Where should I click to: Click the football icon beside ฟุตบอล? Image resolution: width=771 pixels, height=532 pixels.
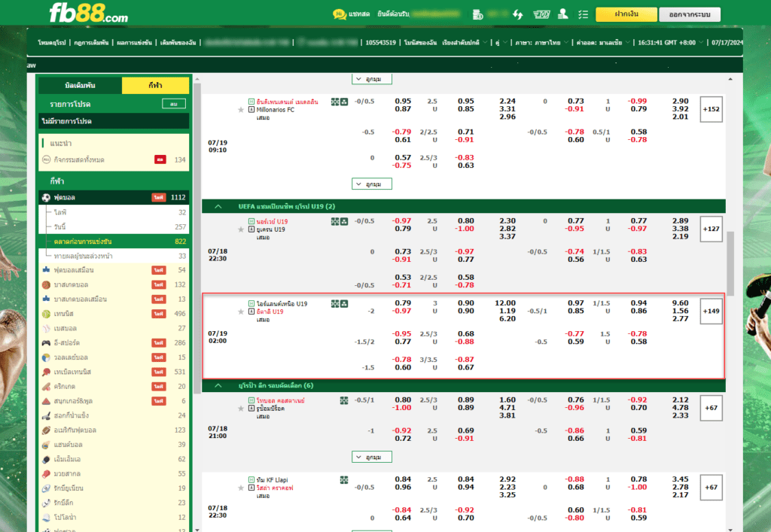point(46,197)
